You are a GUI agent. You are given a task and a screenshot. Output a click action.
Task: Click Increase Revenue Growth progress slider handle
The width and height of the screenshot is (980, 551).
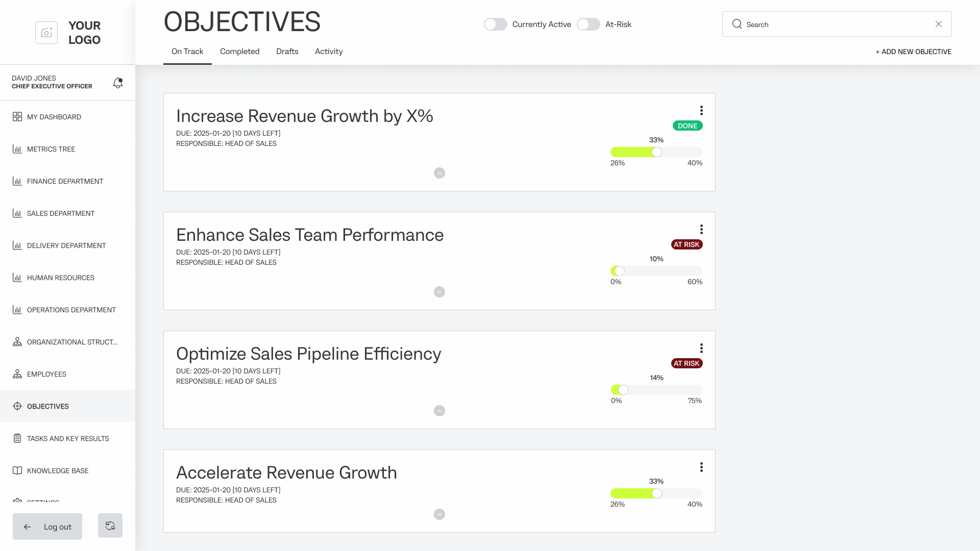(657, 152)
